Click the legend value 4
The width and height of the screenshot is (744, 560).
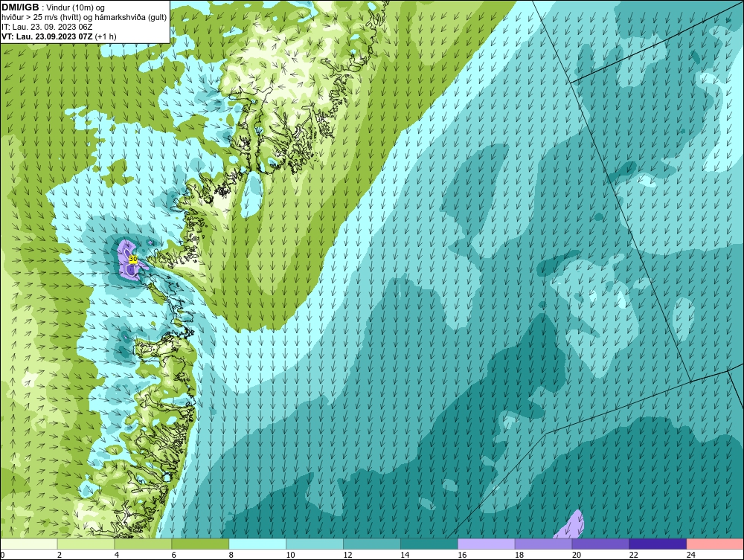pos(117,555)
